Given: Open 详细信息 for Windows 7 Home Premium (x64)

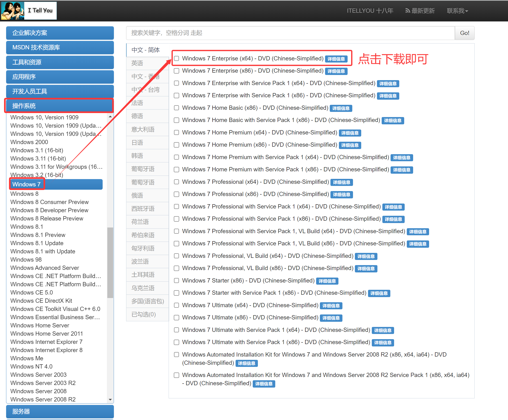Looking at the screenshot, I should point(350,133).
